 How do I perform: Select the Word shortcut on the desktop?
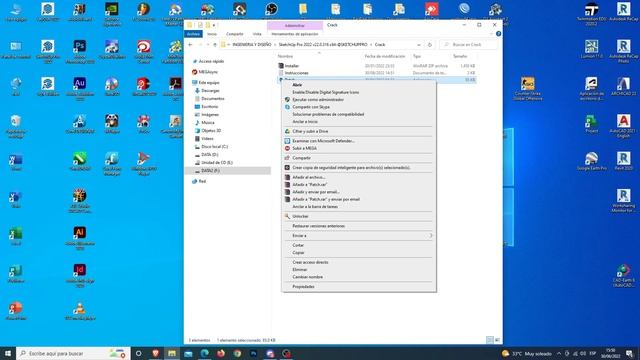point(16,162)
